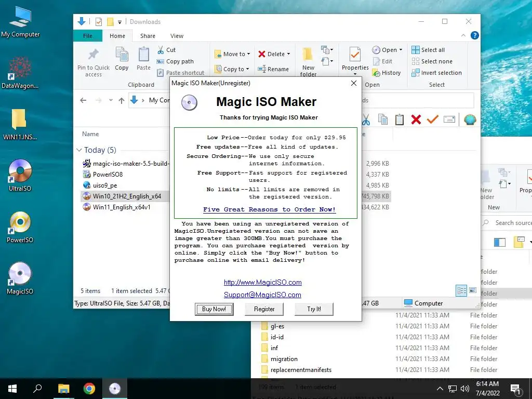532x399 pixels.
Task: Open the recent locations dropdown chevron
Action: coord(111,100)
